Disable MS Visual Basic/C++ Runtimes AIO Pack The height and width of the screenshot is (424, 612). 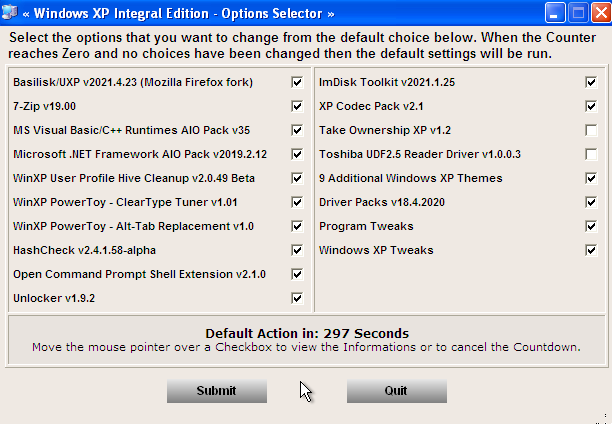pyautogui.click(x=297, y=130)
